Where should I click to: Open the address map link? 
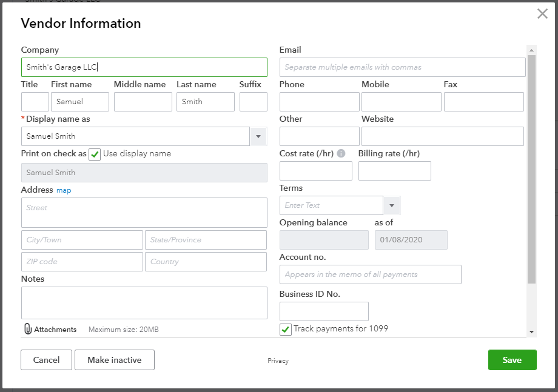(x=64, y=190)
